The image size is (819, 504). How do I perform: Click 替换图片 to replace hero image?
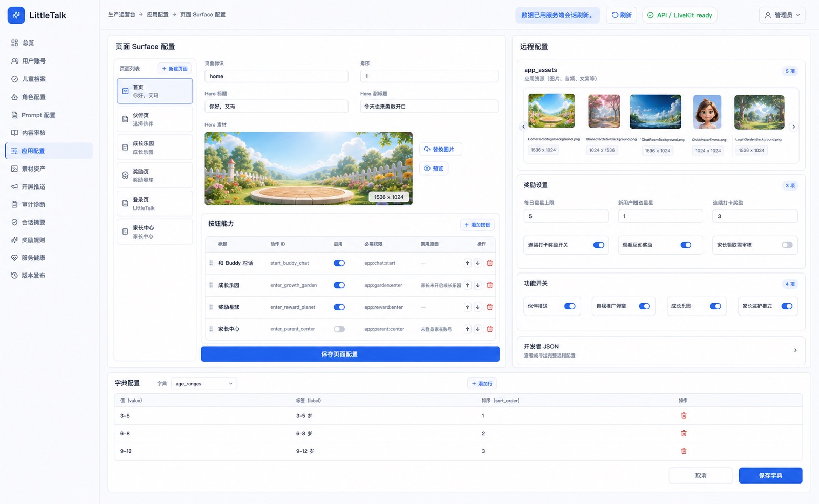click(x=441, y=149)
